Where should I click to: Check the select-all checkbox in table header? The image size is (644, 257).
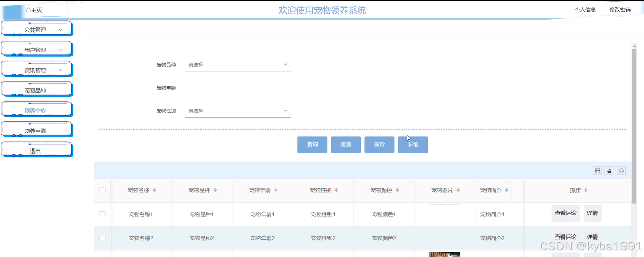tap(102, 190)
